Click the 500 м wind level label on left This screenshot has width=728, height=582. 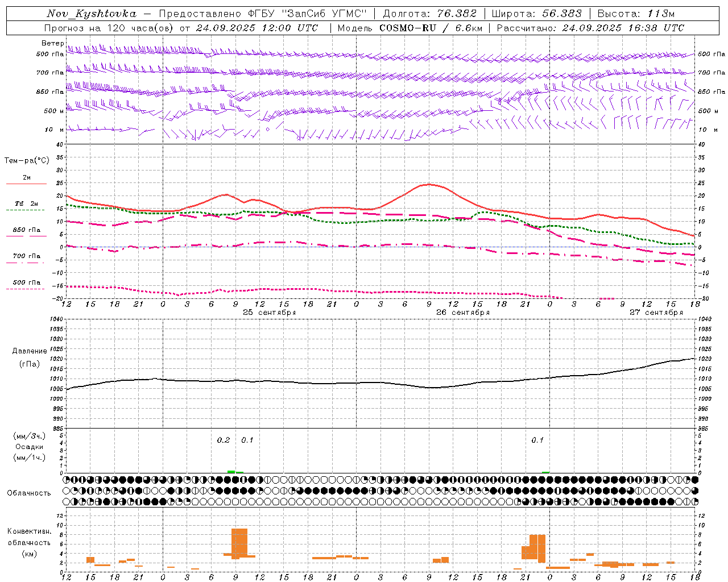[54, 111]
